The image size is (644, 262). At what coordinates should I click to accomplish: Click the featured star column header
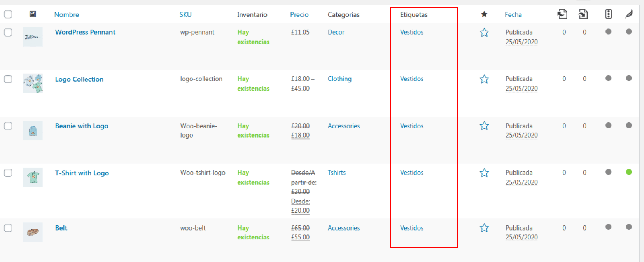tap(484, 14)
